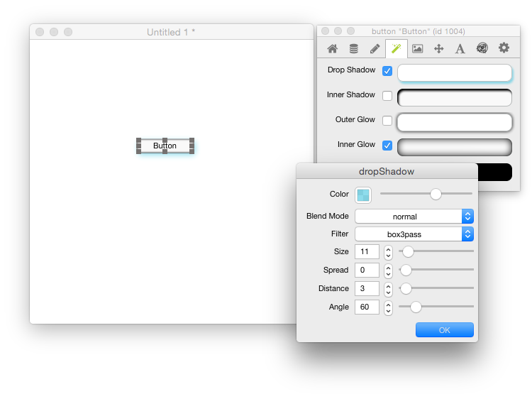Click the Size stepper arrows

tap(388, 252)
